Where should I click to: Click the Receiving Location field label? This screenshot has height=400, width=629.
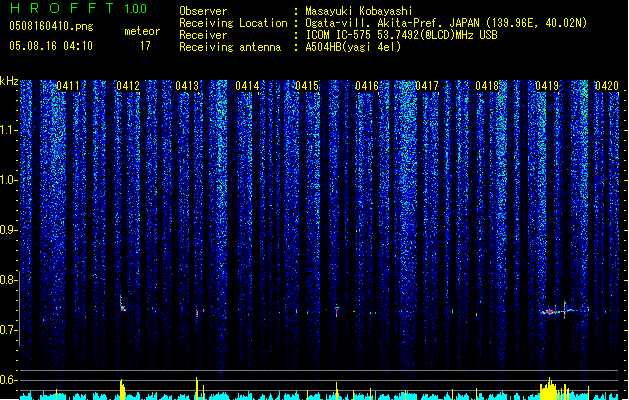pos(233,23)
